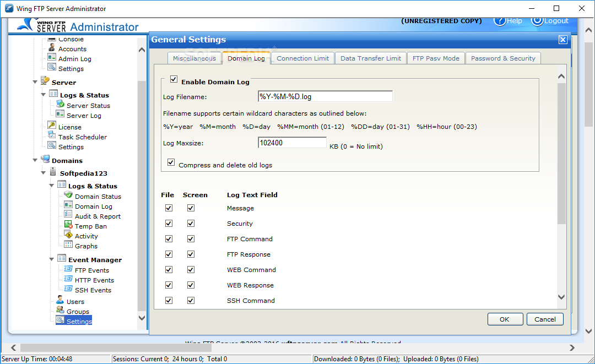
Task: Toggle Compress and delete old logs checkbox
Action: point(171,162)
